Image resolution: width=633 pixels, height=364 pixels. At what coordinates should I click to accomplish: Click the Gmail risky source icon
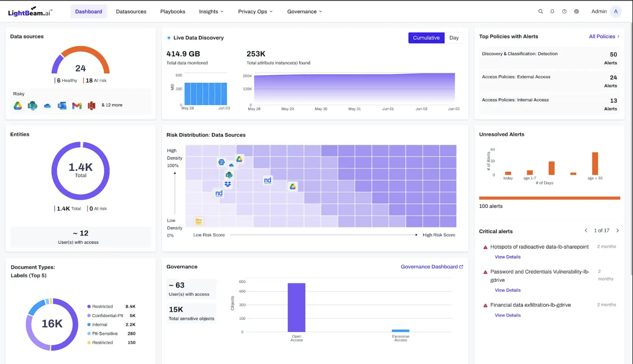point(77,105)
